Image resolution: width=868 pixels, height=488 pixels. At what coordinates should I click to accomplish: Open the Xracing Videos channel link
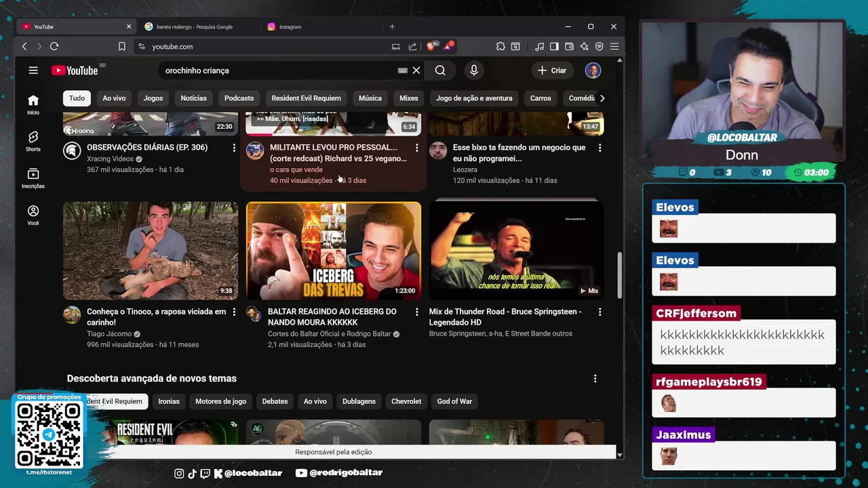coord(110,159)
